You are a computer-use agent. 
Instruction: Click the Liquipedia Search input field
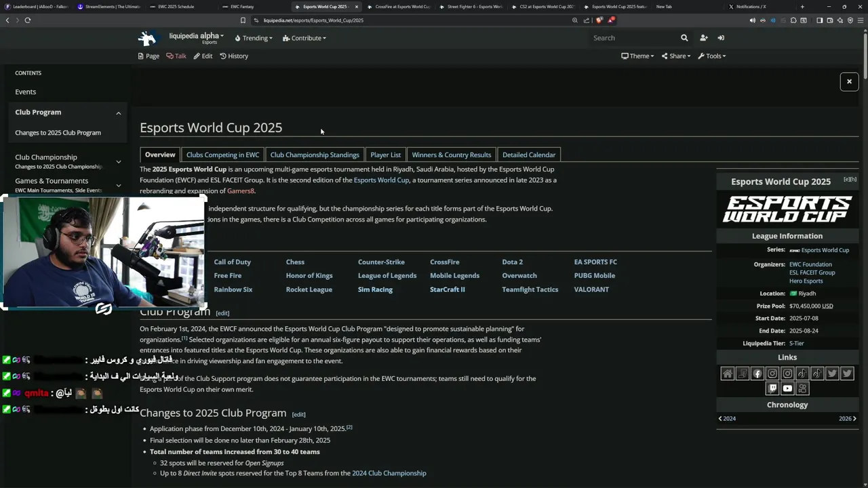pos(634,38)
